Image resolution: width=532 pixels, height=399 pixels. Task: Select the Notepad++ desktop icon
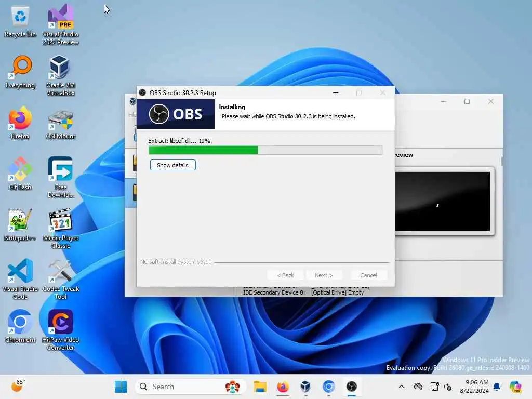pyautogui.click(x=20, y=224)
